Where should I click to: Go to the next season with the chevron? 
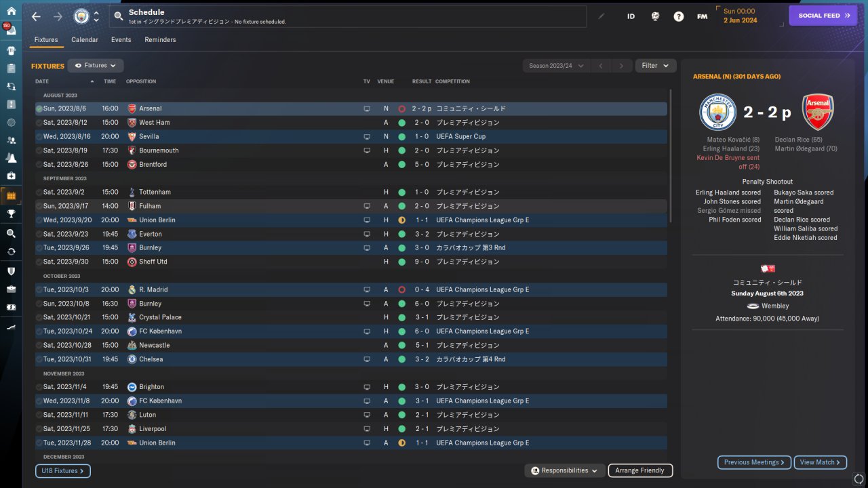621,66
